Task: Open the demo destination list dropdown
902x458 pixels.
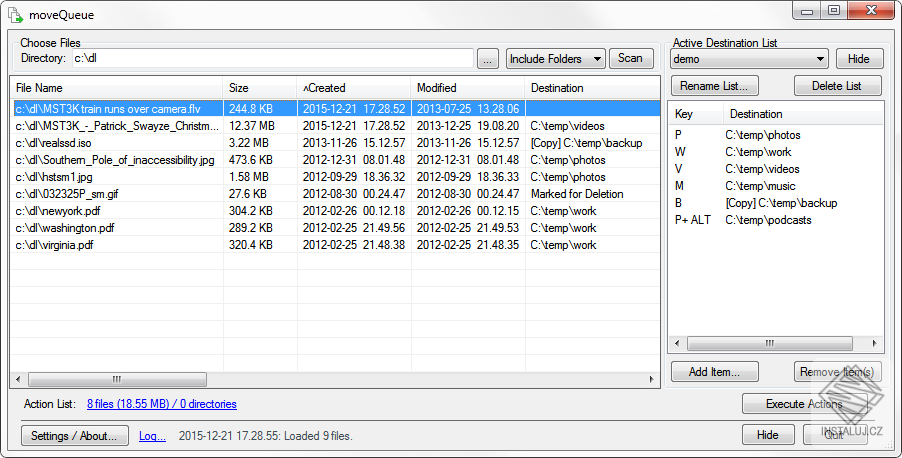Action: point(749,59)
